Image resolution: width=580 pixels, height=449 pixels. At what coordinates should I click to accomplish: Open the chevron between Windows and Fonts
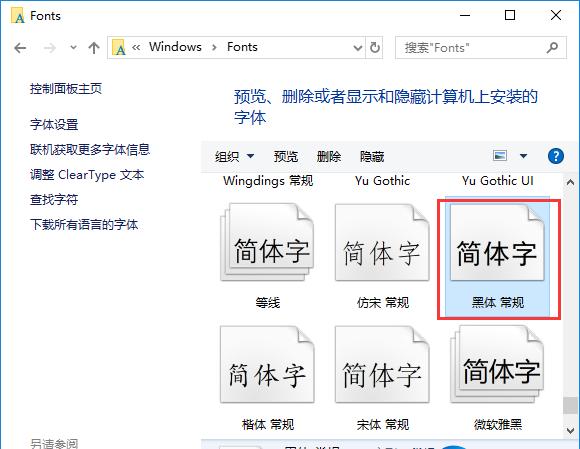point(214,47)
